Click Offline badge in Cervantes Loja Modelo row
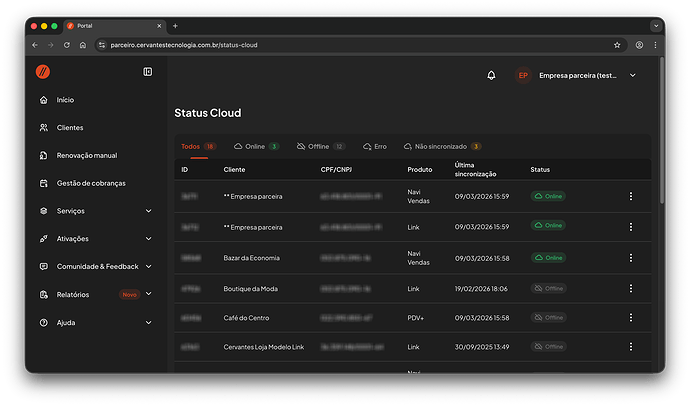Viewport: 690px width, 406px height. pos(548,347)
